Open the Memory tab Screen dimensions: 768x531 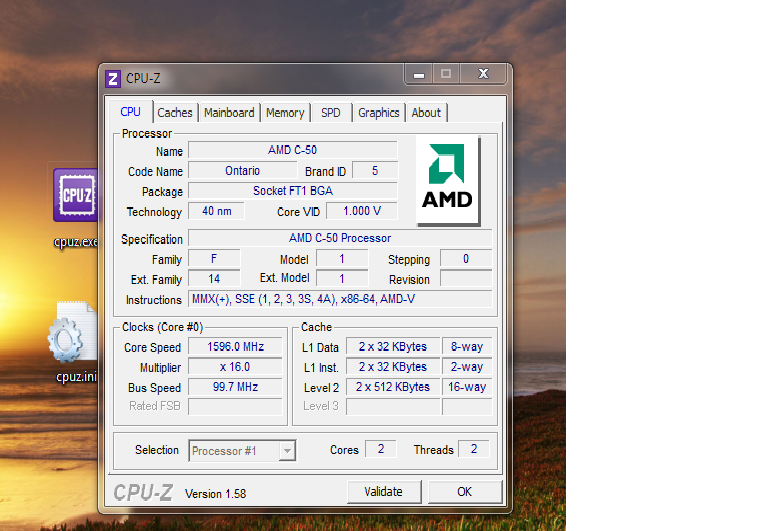pyautogui.click(x=285, y=113)
